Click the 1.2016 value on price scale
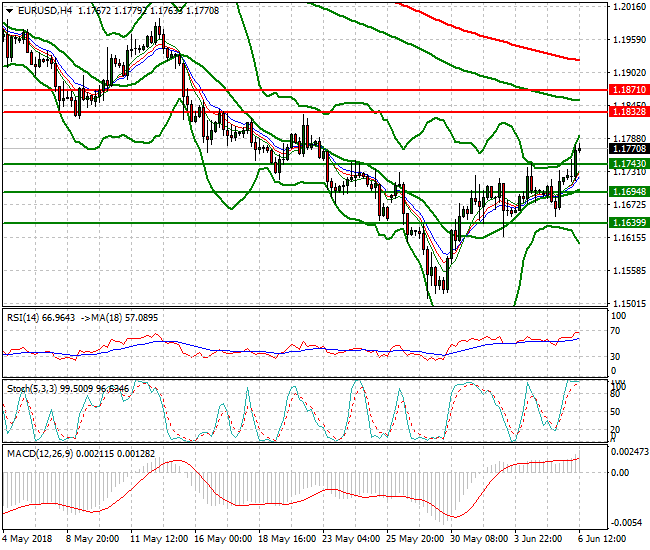Screen dimensions: 650x550 pyautogui.click(x=626, y=7)
